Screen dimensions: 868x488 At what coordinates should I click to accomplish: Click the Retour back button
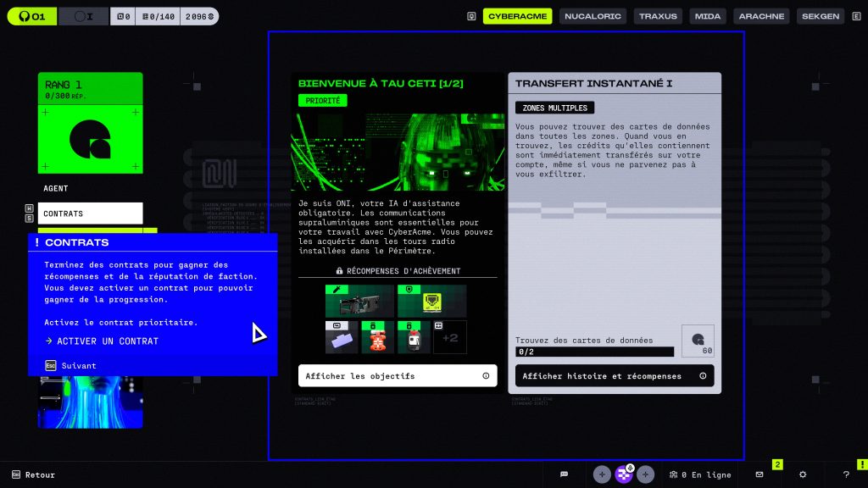(x=34, y=474)
